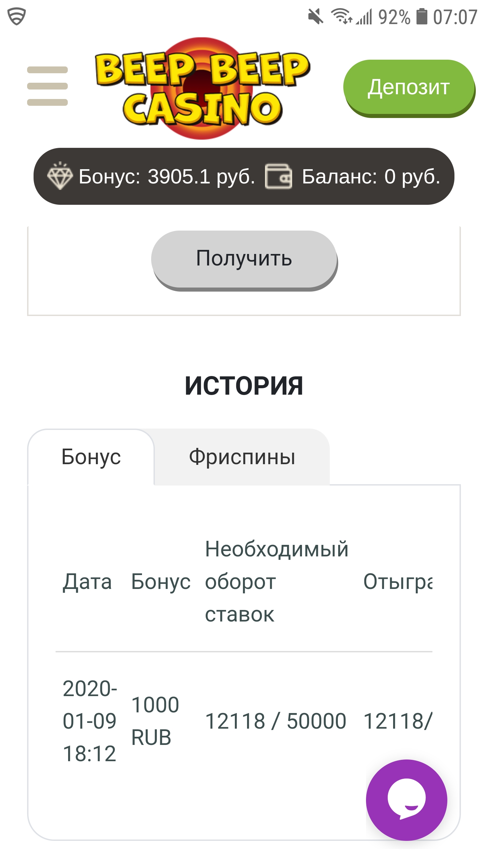Tap the battery status icon
The image size is (488, 868).
click(x=422, y=17)
